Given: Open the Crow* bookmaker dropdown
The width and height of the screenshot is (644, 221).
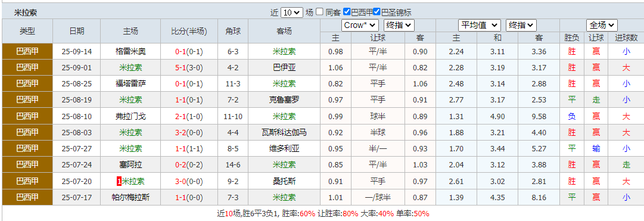Looking at the screenshot, I should [360, 26].
